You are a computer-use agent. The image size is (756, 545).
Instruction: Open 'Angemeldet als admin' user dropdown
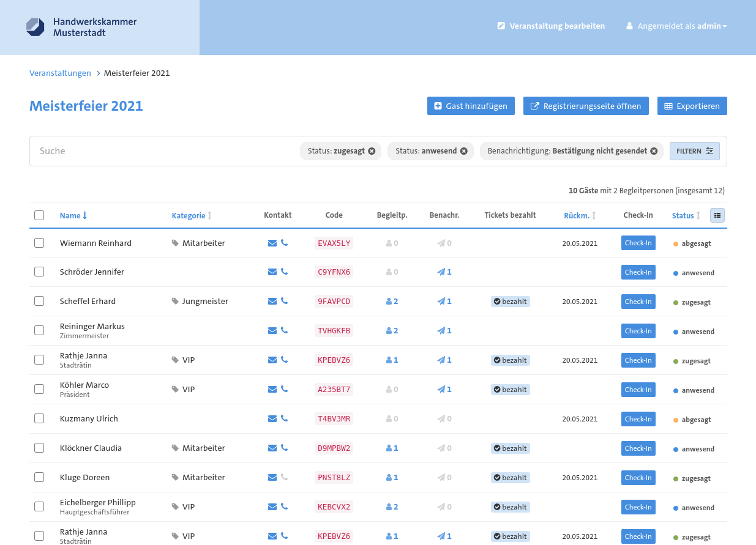[x=676, y=26]
